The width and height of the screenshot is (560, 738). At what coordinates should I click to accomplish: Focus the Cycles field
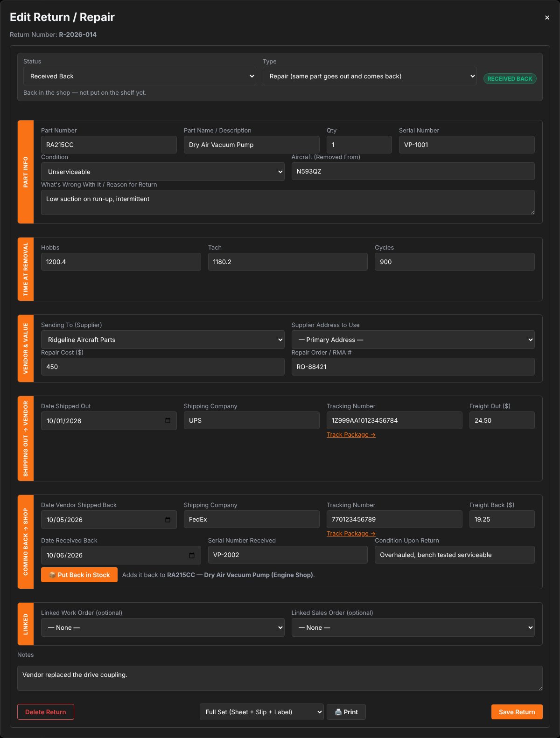(x=455, y=262)
